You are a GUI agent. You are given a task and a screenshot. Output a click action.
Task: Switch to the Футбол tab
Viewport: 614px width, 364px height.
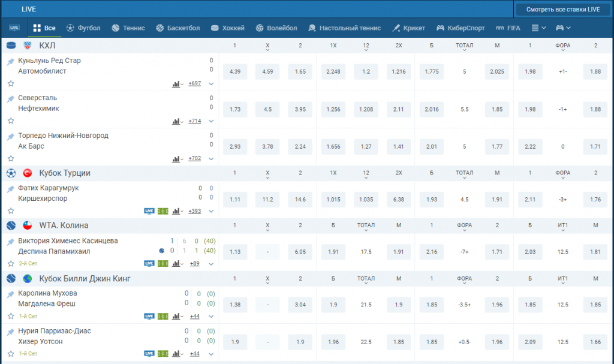tap(83, 28)
